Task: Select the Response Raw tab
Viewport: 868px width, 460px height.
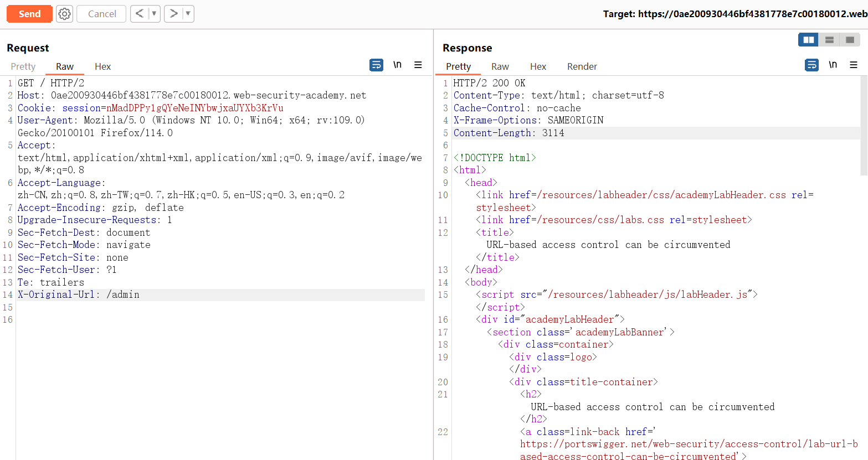Action: click(500, 66)
